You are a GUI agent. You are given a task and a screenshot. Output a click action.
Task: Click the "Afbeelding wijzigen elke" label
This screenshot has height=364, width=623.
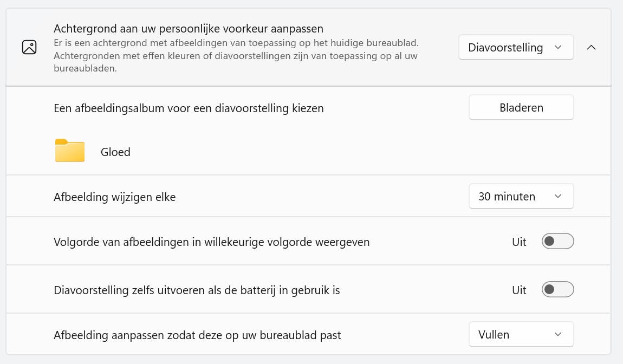point(114,197)
